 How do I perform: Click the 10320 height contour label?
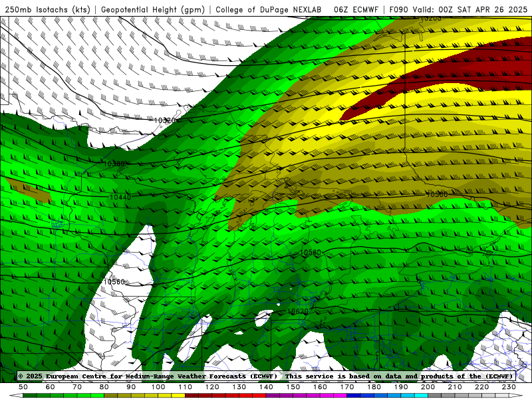pos(164,120)
